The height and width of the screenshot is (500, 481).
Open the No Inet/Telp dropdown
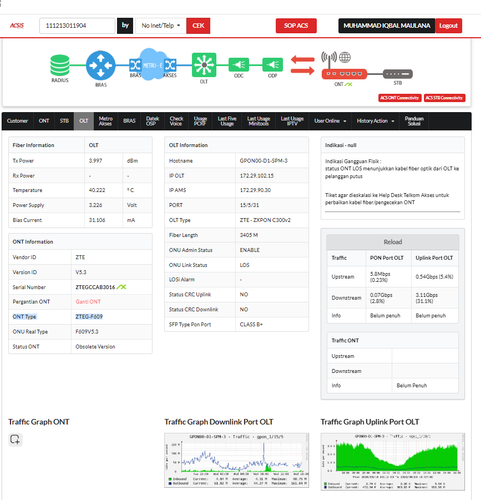coord(160,26)
